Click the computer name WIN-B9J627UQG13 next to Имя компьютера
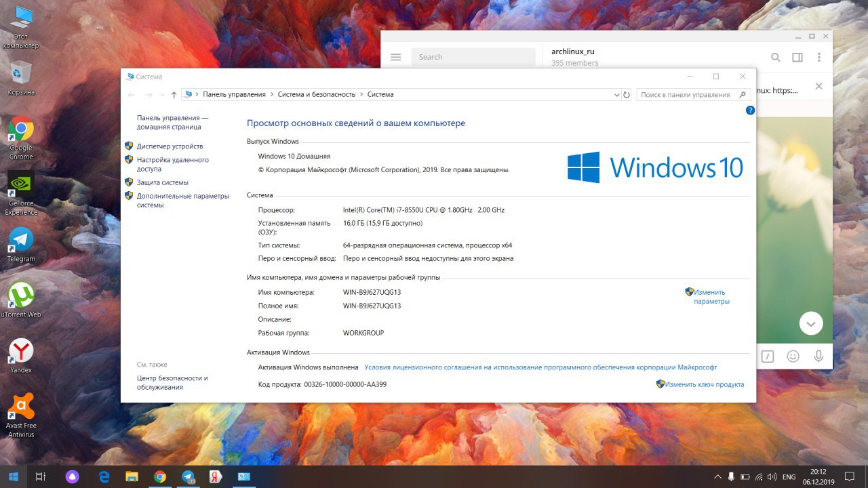Image resolution: width=868 pixels, height=488 pixels. 372,292
